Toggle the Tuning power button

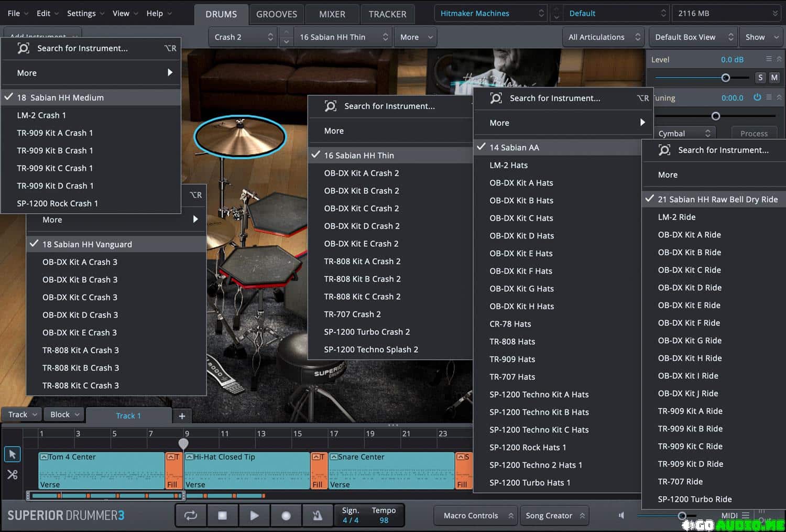tap(757, 97)
